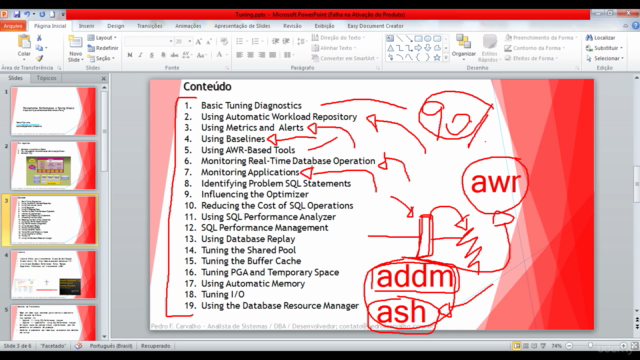Select the star shape in shapes gallery
The width and height of the screenshot is (640, 360).
(437, 58)
